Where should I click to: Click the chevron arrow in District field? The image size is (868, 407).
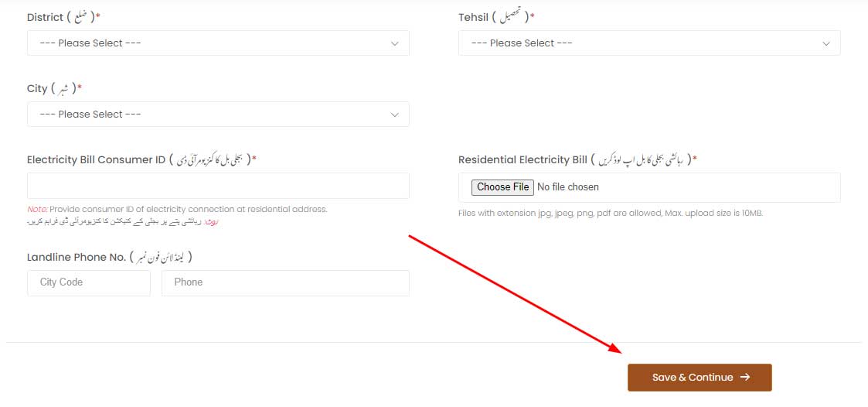395,44
